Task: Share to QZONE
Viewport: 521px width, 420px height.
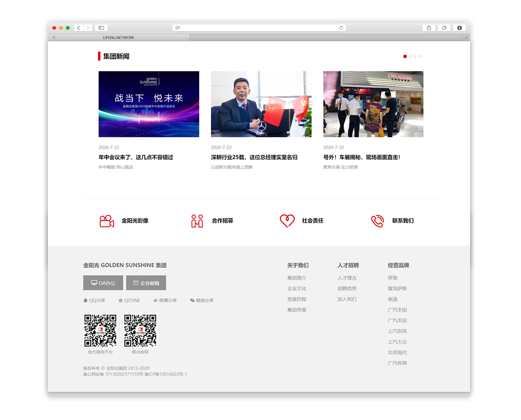Action: (x=129, y=300)
